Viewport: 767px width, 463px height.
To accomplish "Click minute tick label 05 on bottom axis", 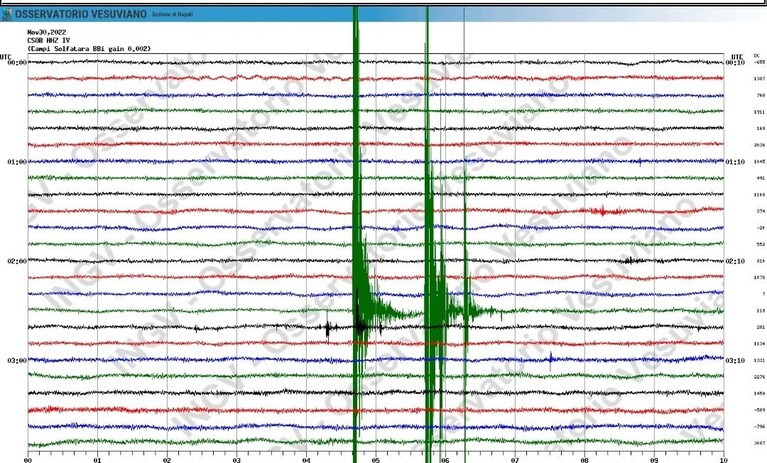I will [x=376, y=460].
